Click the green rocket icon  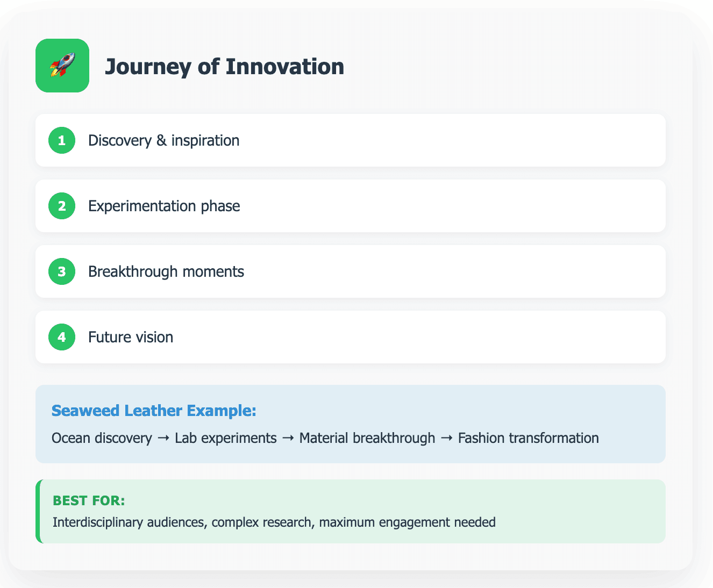point(62,66)
